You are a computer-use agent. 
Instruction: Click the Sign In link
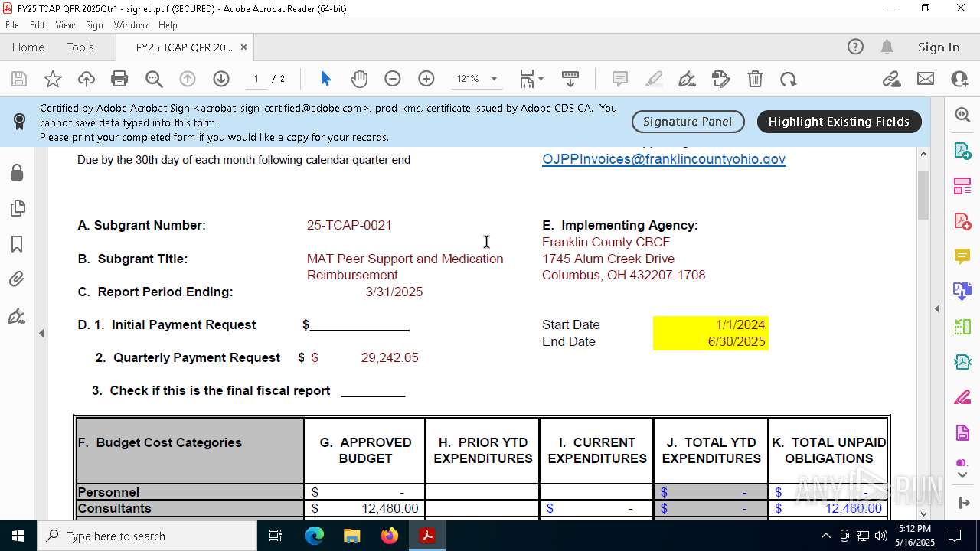coord(939,47)
